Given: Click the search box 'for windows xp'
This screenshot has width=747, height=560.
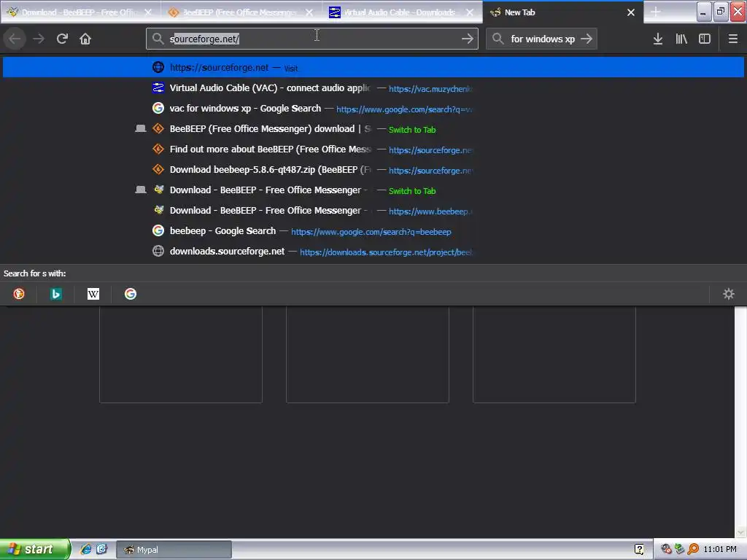Looking at the screenshot, I should click(542, 39).
